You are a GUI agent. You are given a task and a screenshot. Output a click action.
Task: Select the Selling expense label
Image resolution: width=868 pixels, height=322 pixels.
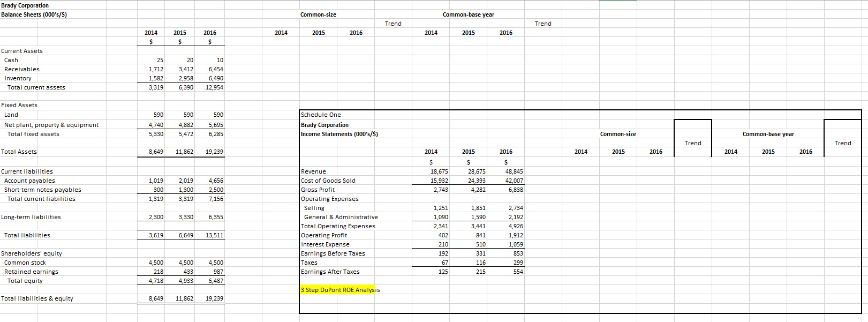pyautogui.click(x=314, y=208)
